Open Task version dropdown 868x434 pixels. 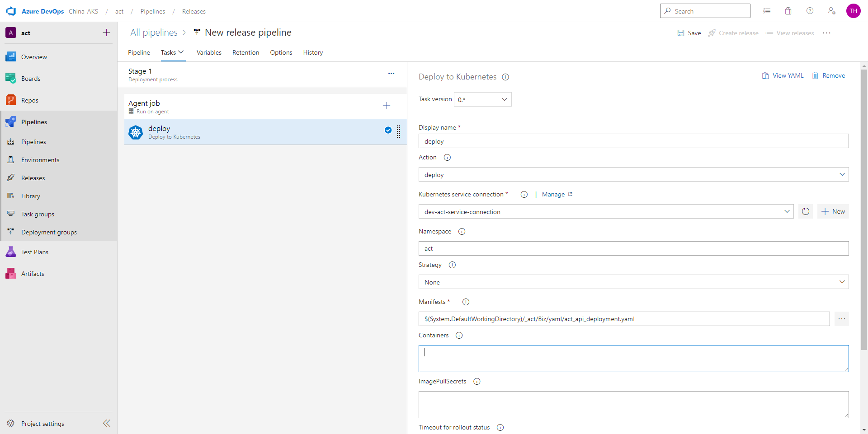click(x=482, y=99)
